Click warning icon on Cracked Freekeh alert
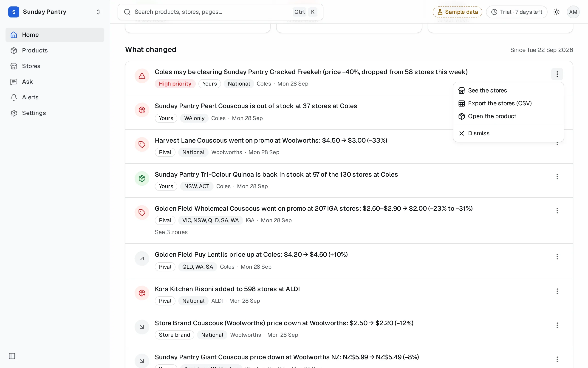Screen dimensions: 588x368 click(142, 76)
